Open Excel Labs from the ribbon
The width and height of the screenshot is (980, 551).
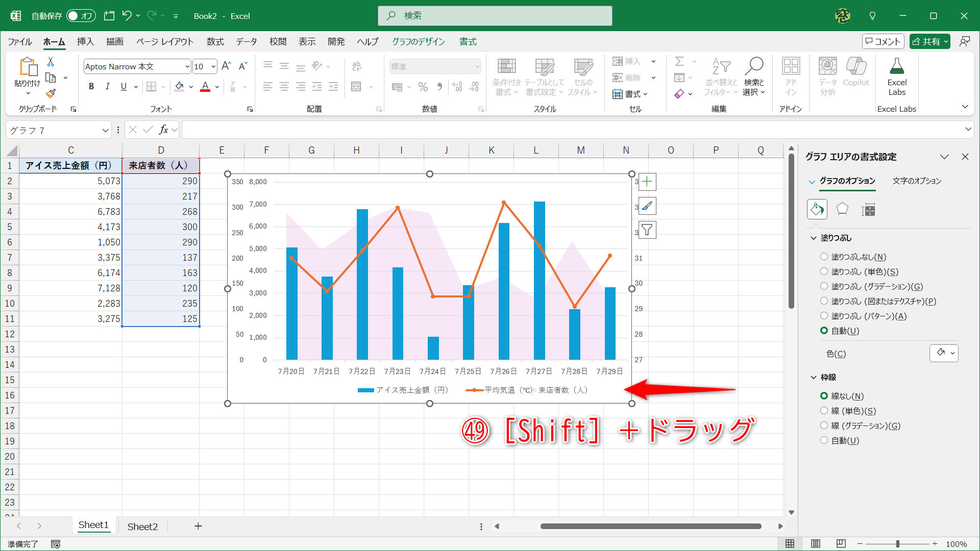click(897, 77)
